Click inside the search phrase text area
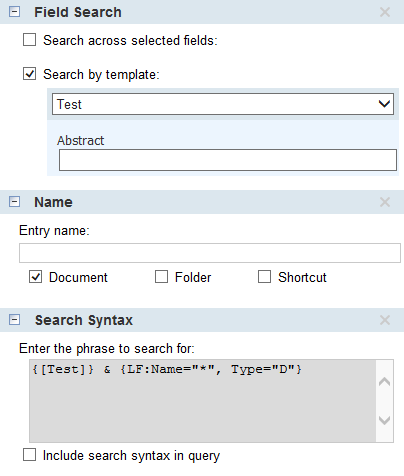The width and height of the screenshot is (404, 476). tap(203, 401)
